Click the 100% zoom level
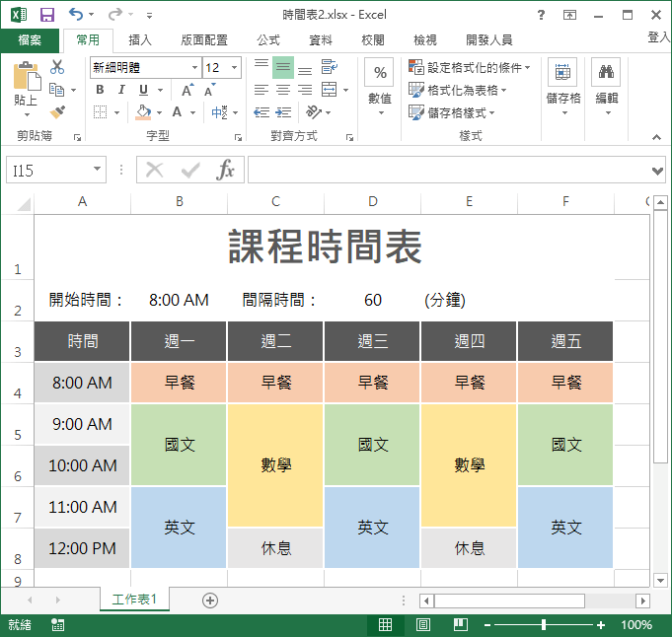The width and height of the screenshot is (672, 637). [636, 625]
